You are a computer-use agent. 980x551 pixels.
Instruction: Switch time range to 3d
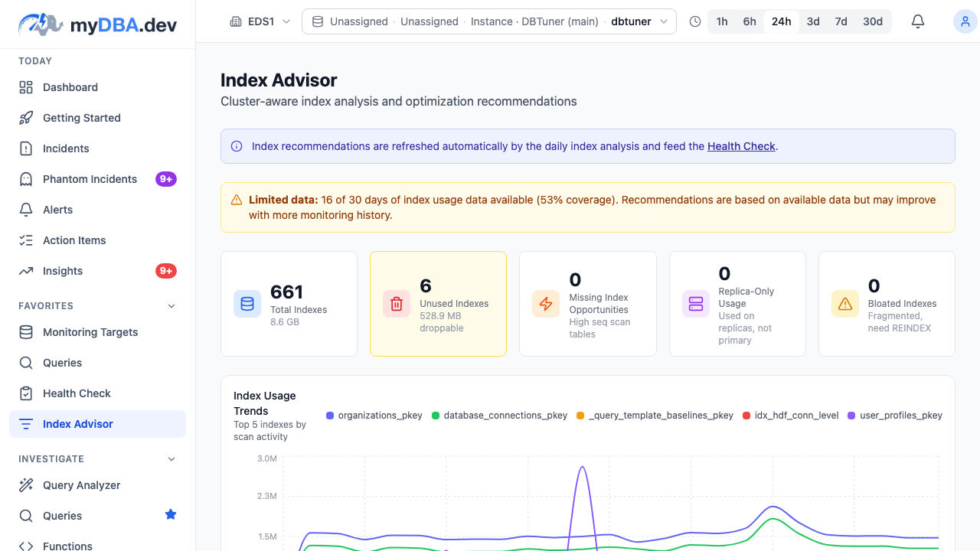813,21
